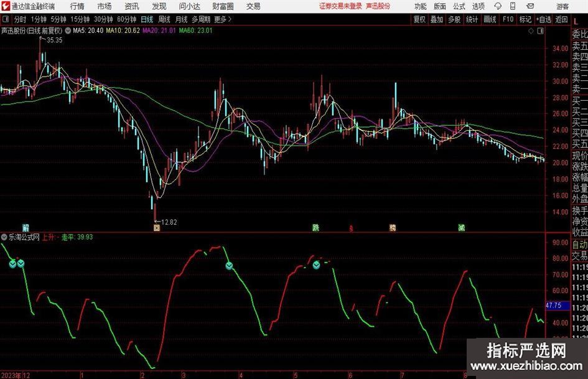Expand the 更多 periods list
The height and width of the screenshot is (379, 588).
click(x=220, y=19)
